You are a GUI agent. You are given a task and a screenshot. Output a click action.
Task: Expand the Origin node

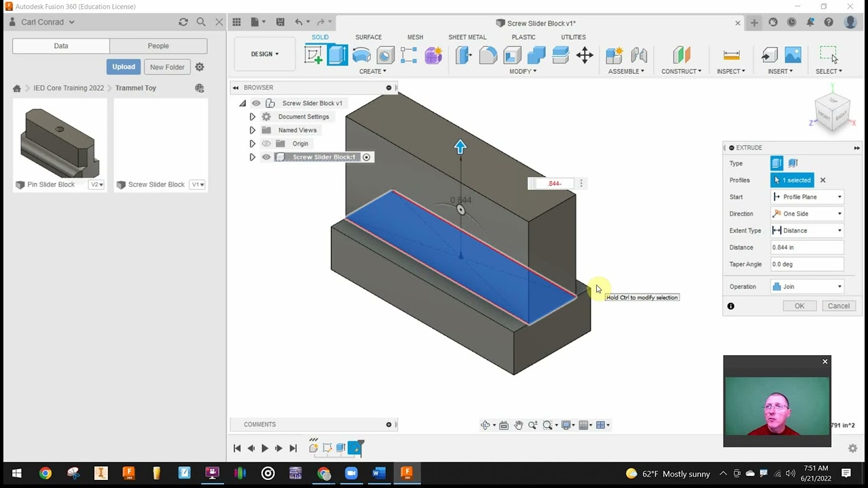pos(252,144)
